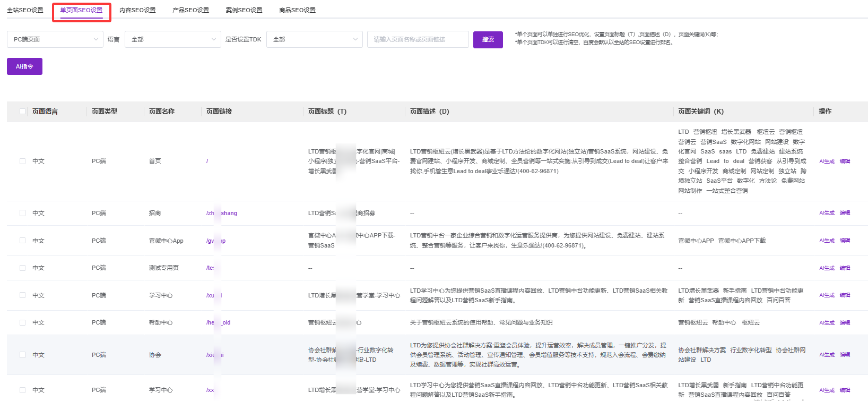The height and width of the screenshot is (401, 868).
Task: Select the checkbox for the 帮助中心 row
Action: (22, 322)
